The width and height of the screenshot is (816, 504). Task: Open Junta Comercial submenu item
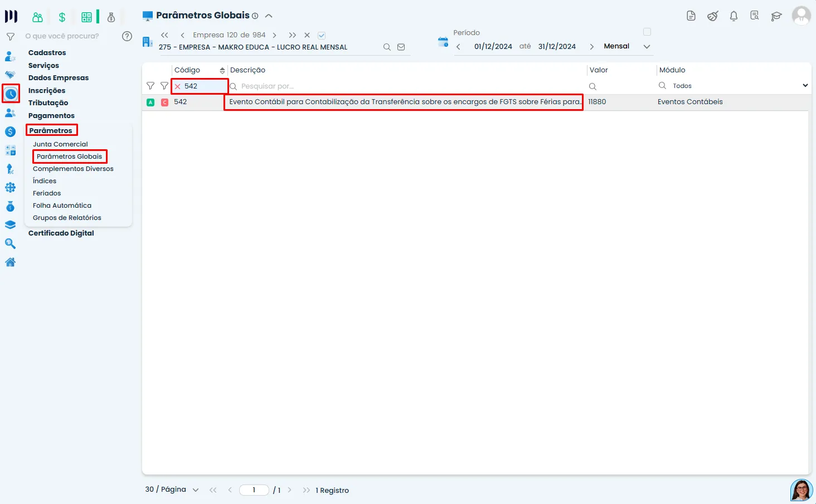(60, 144)
